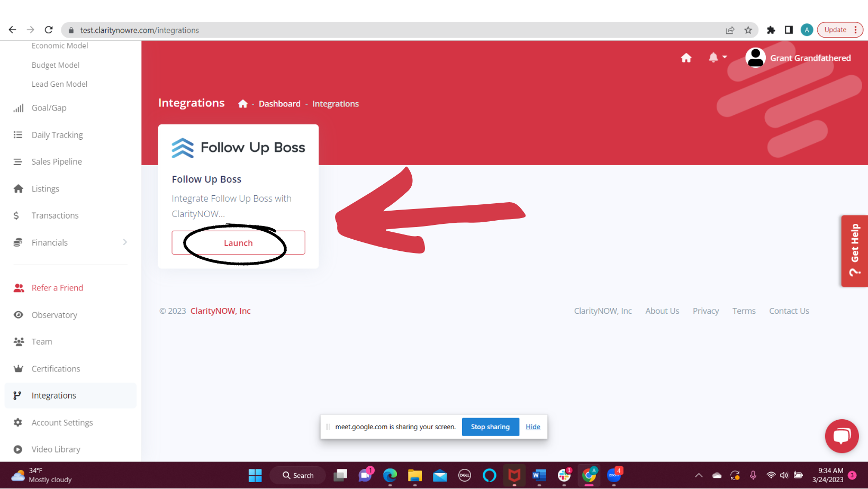The height and width of the screenshot is (489, 868).
Task: Click the Observatory eye icon
Action: [x=19, y=315]
